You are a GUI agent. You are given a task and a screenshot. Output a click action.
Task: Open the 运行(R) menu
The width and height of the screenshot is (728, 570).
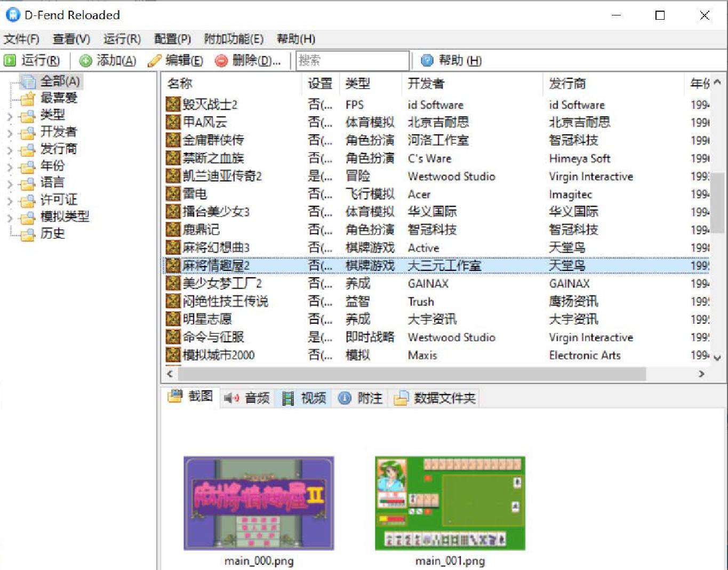point(122,39)
